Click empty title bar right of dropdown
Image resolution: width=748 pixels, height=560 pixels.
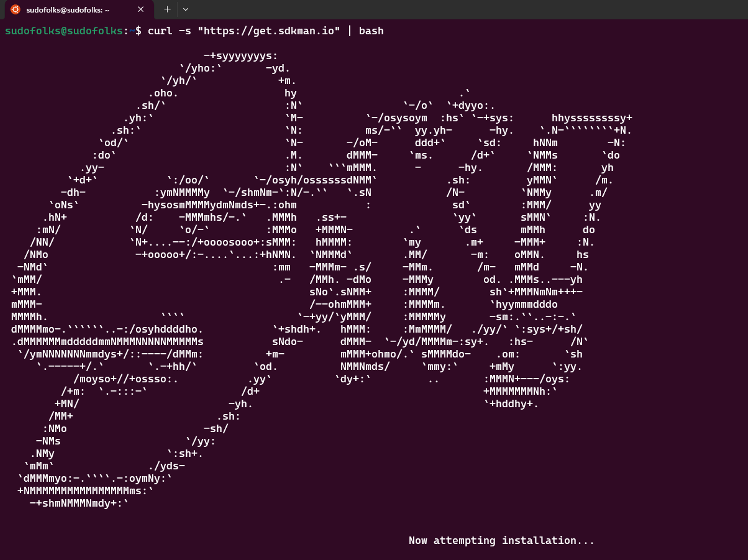pos(440,10)
